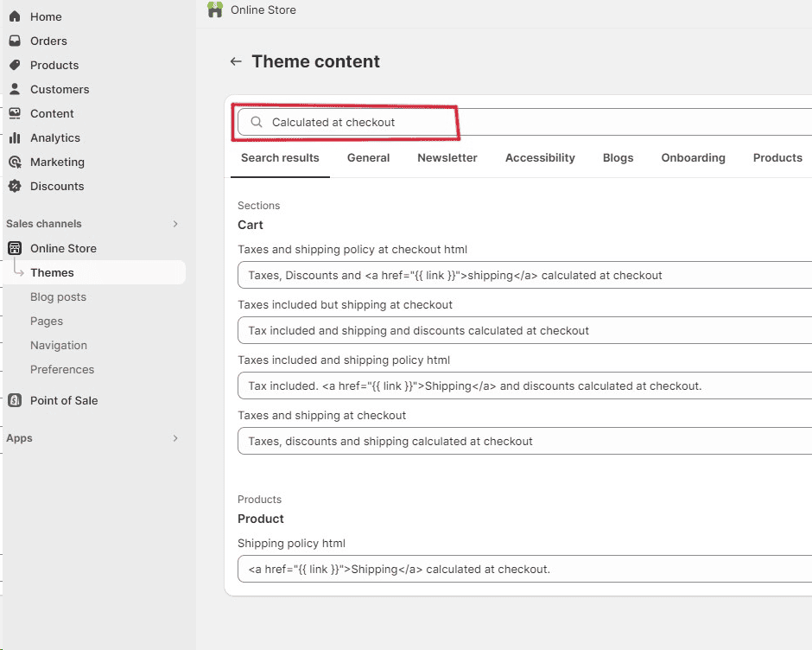Expand the Sales channels section
This screenshot has height=650, width=812.
[175, 223]
